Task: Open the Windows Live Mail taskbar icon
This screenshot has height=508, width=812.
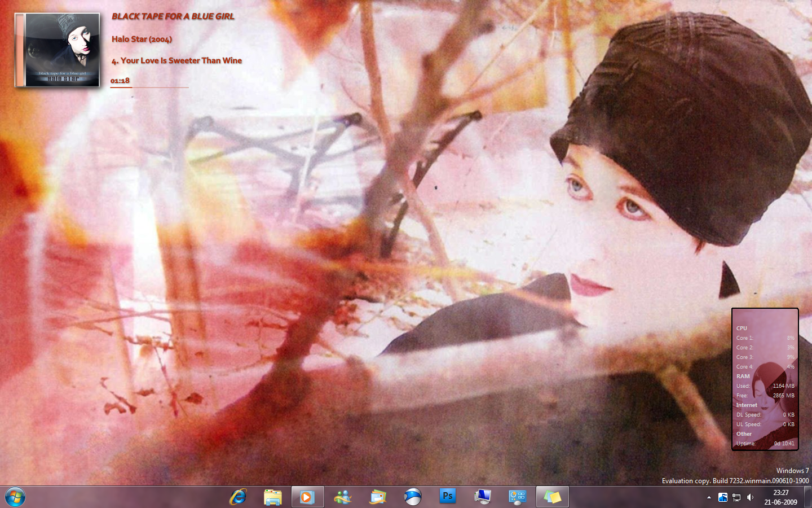Action: 378,497
